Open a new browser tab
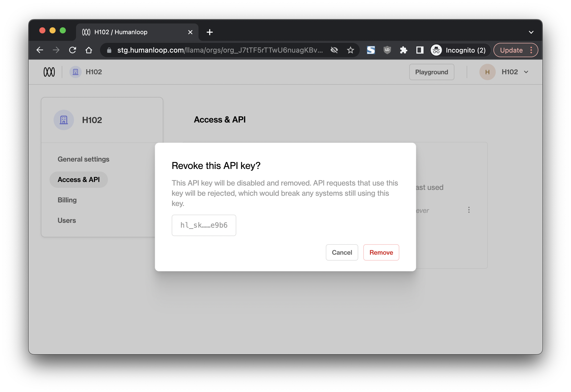The height and width of the screenshot is (392, 571). [210, 32]
